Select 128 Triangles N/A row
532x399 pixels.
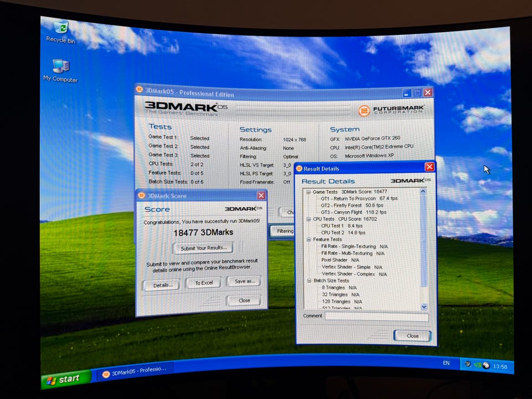[x=342, y=301]
